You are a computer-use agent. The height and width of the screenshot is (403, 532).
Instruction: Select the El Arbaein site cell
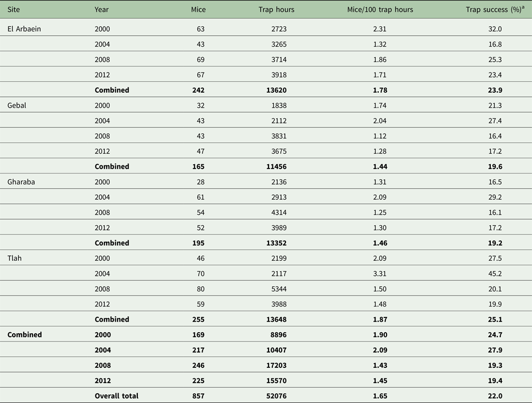(24, 29)
